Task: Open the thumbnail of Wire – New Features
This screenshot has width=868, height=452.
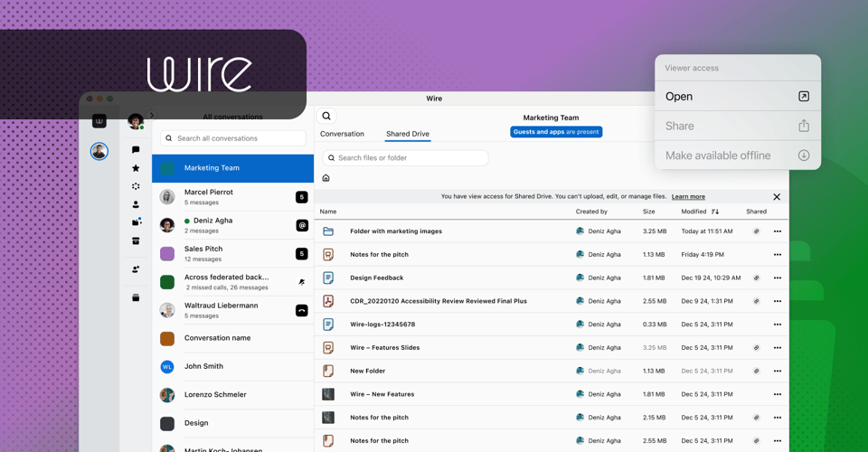Action: [x=328, y=394]
